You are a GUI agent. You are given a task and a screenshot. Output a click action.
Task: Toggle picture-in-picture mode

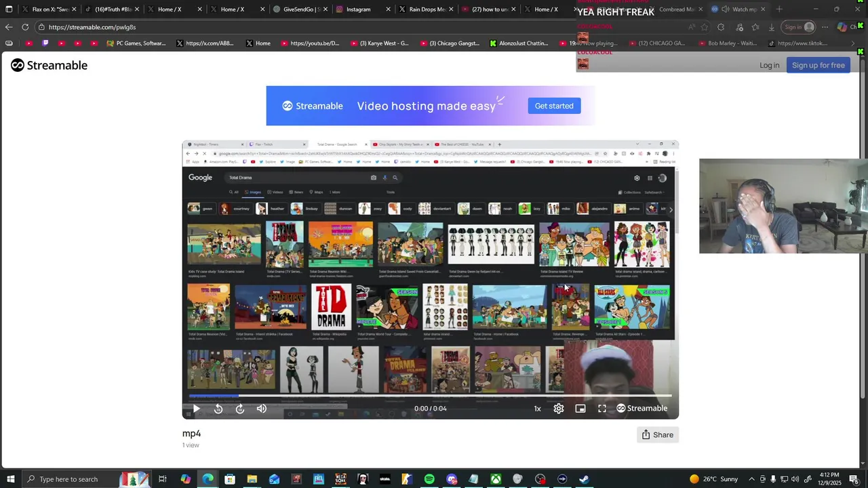580,409
